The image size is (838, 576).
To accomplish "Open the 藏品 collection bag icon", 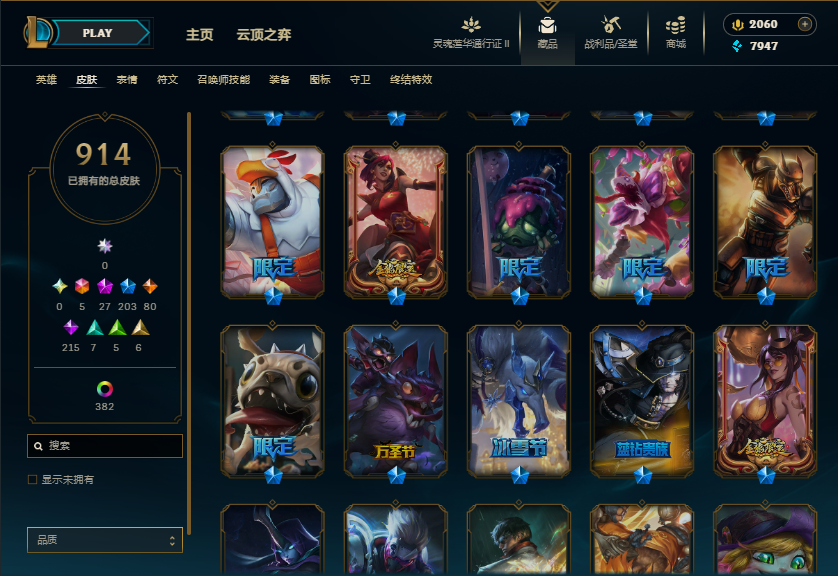I will click(x=547, y=25).
